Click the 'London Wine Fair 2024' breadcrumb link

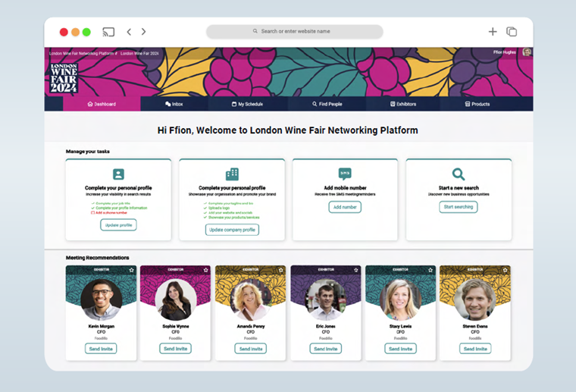point(139,53)
